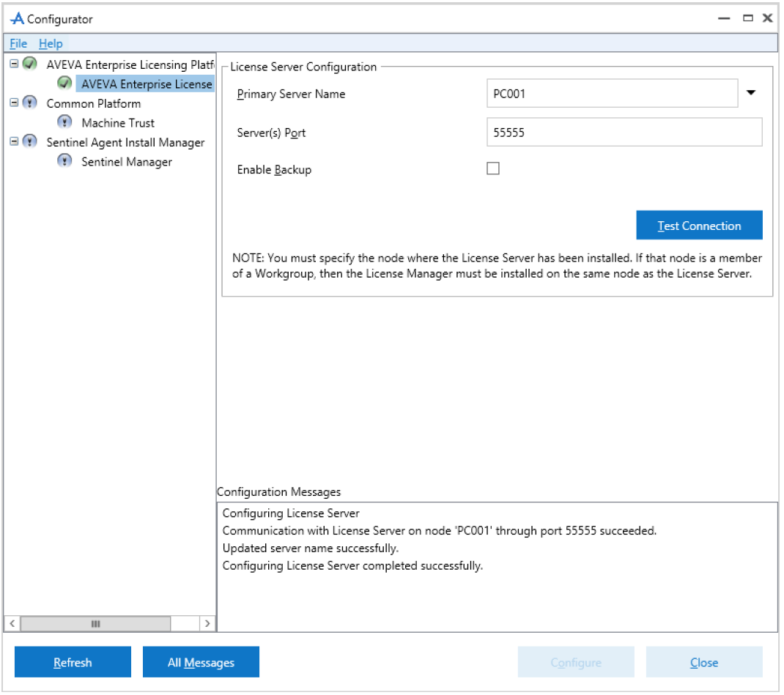Viewport: 784px width, 695px height.
Task: Open the File menu
Action: coord(18,43)
